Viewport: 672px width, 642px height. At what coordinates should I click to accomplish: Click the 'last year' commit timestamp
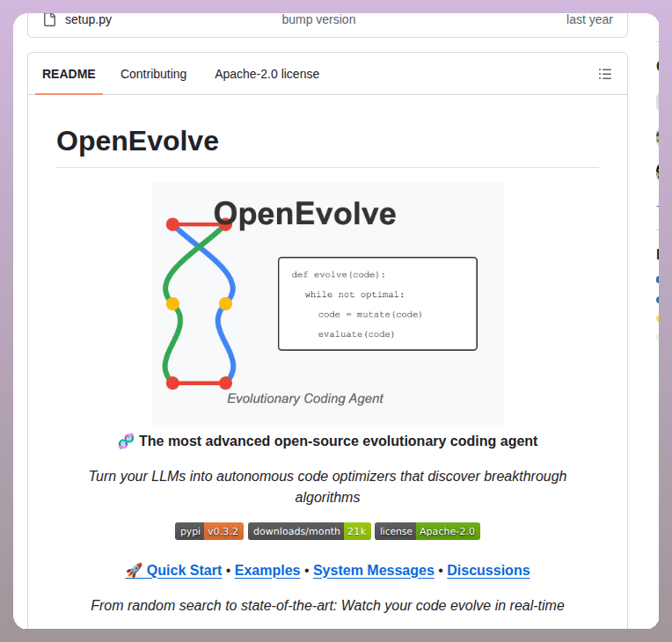(x=589, y=19)
